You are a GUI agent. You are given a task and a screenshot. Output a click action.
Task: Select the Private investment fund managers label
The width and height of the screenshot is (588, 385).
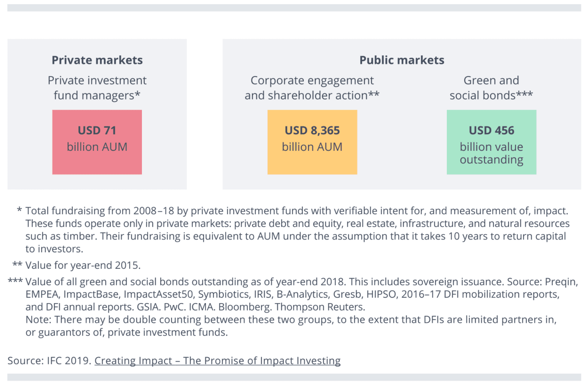coord(97,88)
